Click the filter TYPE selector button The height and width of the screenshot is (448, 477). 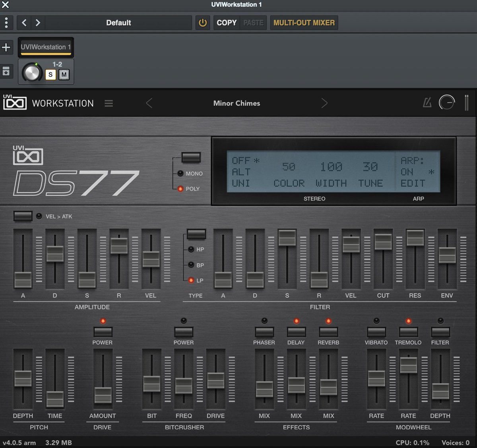[x=196, y=234]
